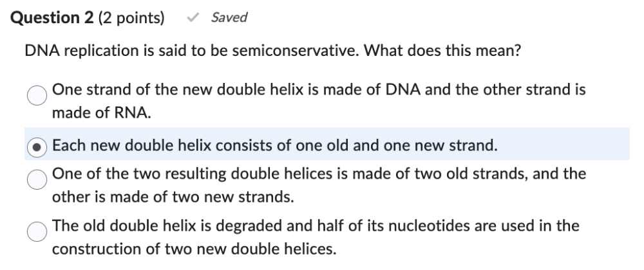Click the line 'construction of two new double helices.'
This screenshot has width=644, height=270.
194,249
